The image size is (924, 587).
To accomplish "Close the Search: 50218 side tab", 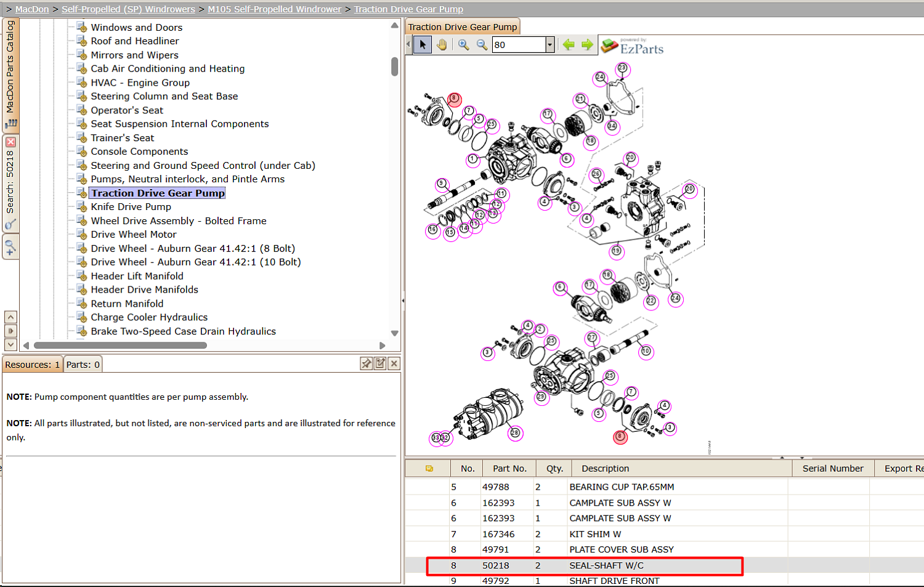I will pos(10,142).
